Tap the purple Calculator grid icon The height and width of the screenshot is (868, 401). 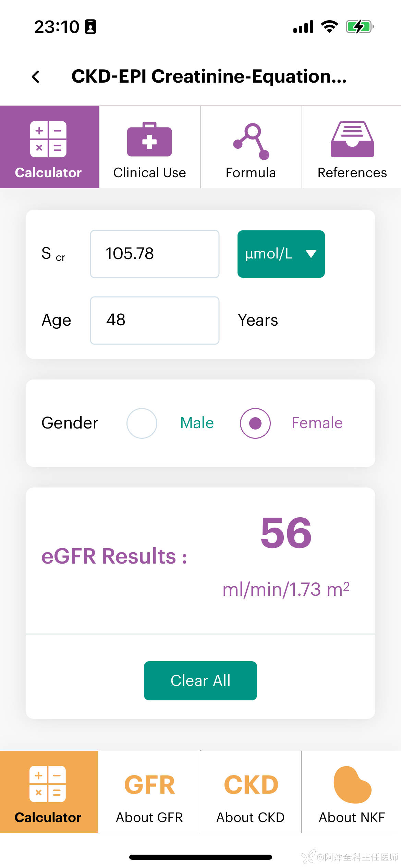(48, 139)
